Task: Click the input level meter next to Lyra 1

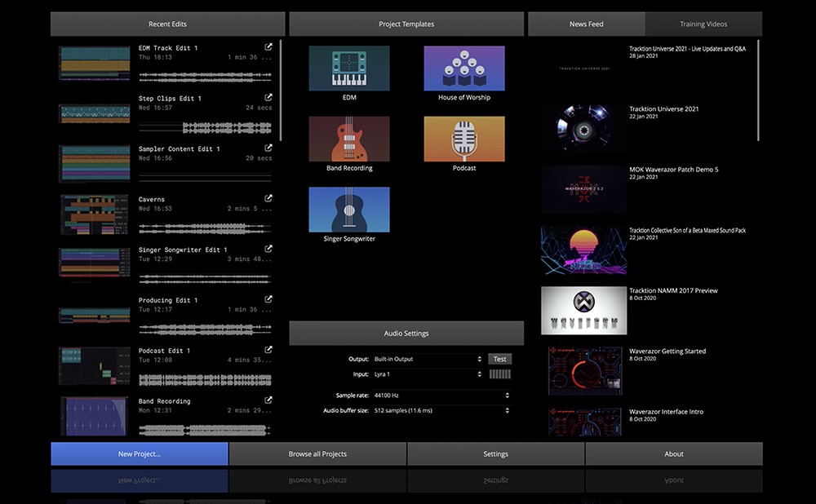Action: pos(499,374)
